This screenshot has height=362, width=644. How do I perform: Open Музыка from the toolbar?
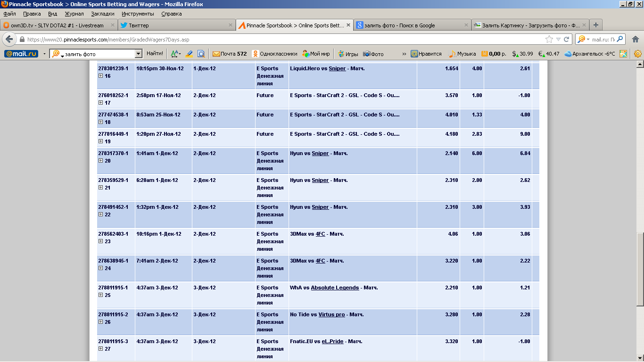coord(462,54)
